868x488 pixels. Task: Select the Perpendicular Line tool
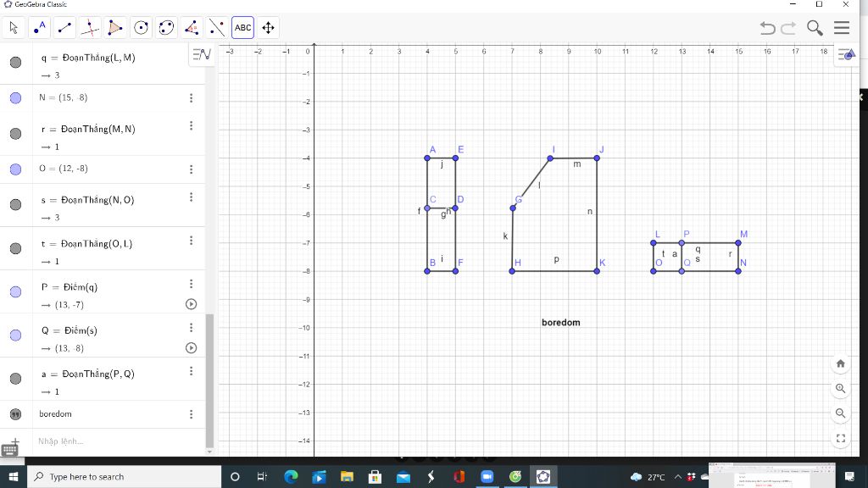pyautogui.click(x=90, y=28)
